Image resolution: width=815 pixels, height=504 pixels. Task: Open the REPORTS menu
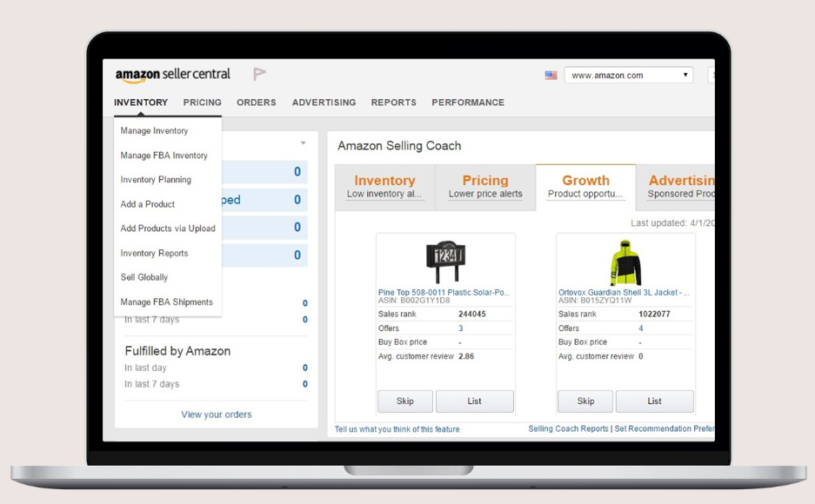coord(393,102)
